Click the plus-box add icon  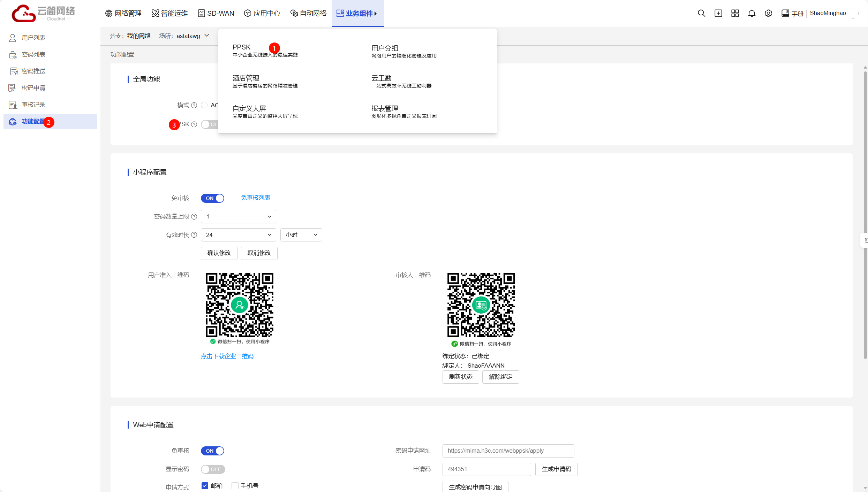coord(718,13)
